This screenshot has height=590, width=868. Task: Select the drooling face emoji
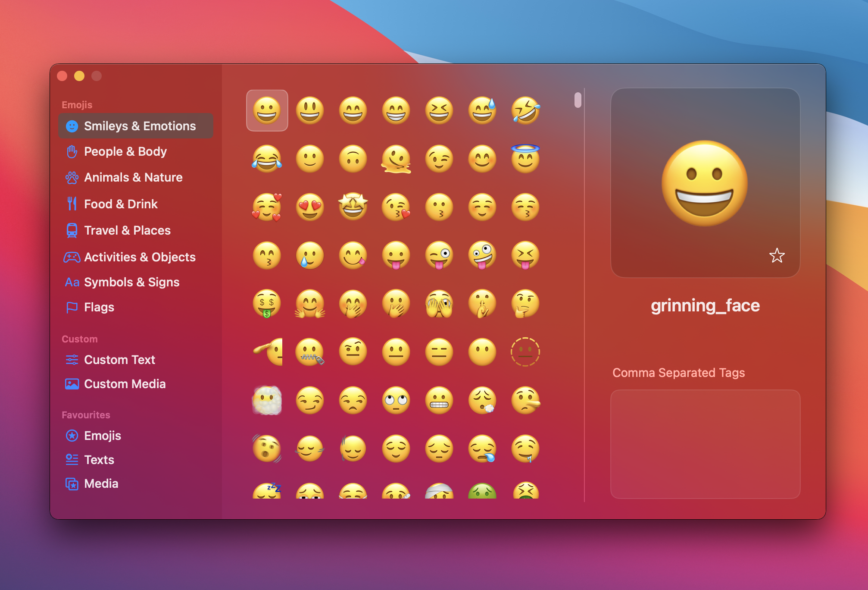pyautogui.click(x=525, y=449)
